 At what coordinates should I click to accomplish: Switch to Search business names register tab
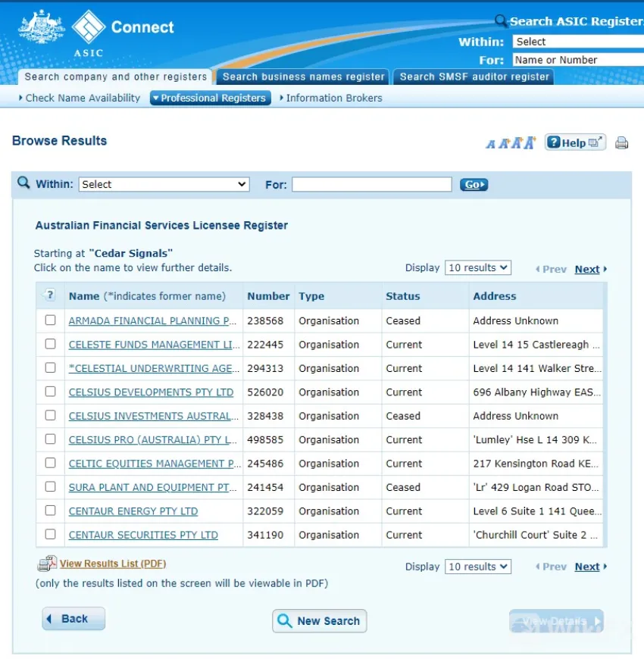point(303,77)
